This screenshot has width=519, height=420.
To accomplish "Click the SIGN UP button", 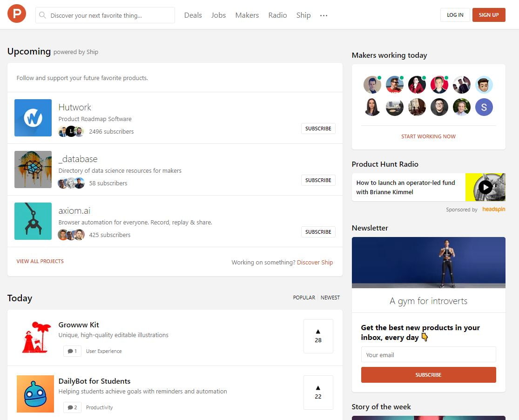I will [x=489, y=15].
